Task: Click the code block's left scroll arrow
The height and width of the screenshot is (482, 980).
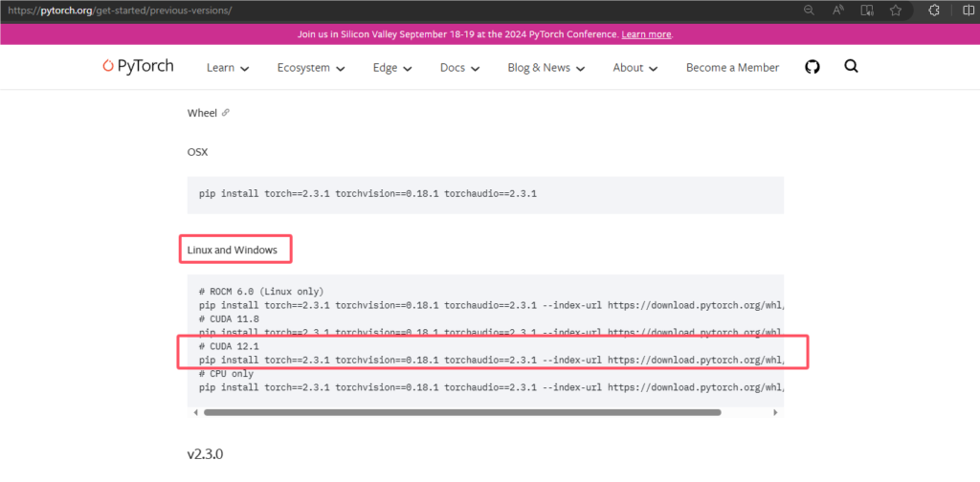Action: tap(195, 412)
